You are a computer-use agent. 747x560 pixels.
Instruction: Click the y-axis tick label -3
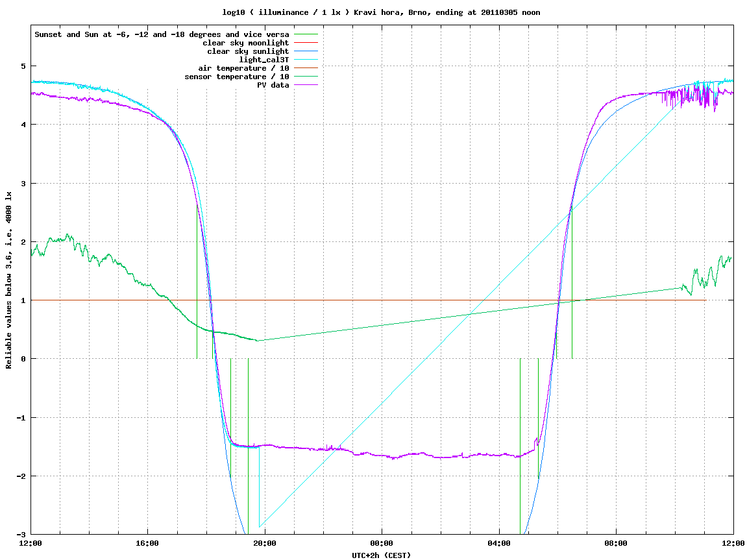click(21, 535)
